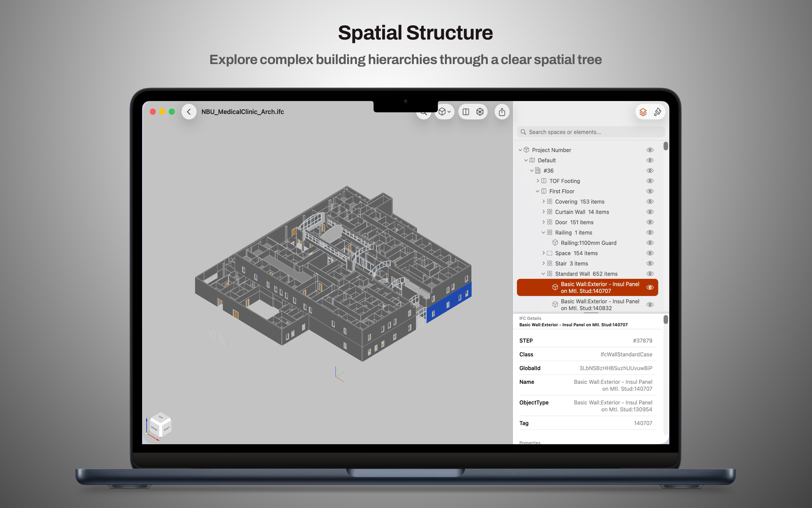Viewport: 812px width, 508px height.
Task: Expand the Space 154 items group
Action: click(543, 253)
